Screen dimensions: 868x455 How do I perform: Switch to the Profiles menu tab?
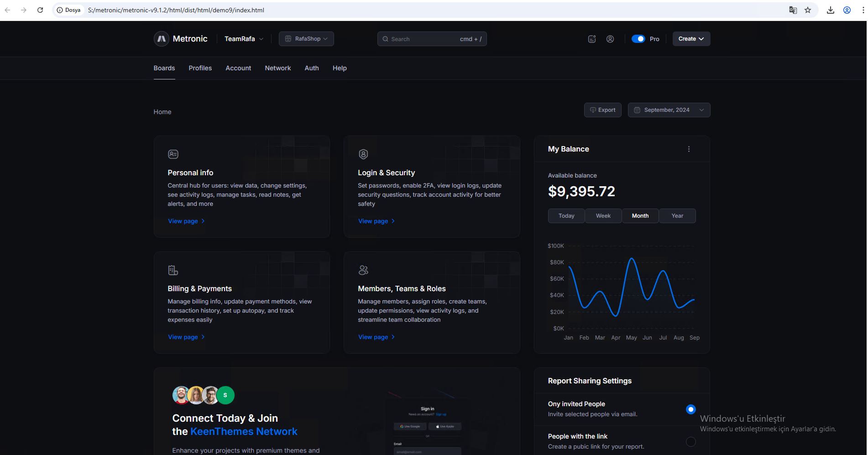[200, 68]
